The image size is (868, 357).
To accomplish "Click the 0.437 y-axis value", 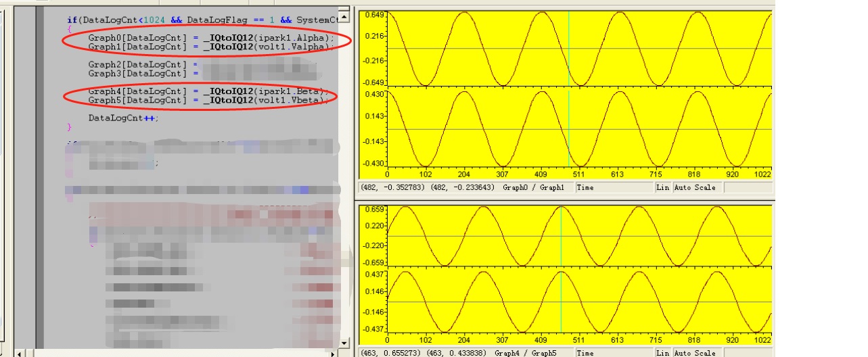I will pyautogui.click(x=374, y=274).
